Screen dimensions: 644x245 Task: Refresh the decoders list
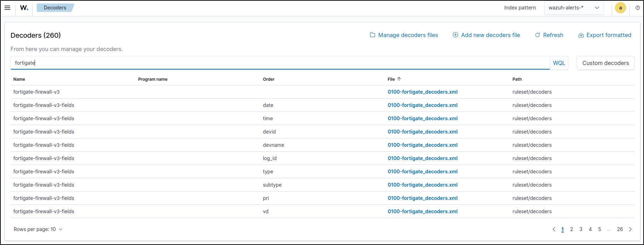549,35
